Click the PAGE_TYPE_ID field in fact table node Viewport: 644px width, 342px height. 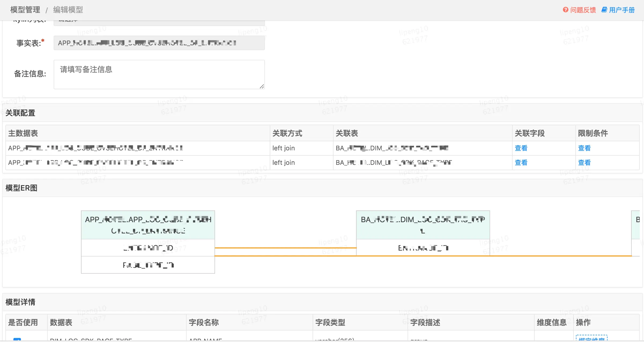148,265
